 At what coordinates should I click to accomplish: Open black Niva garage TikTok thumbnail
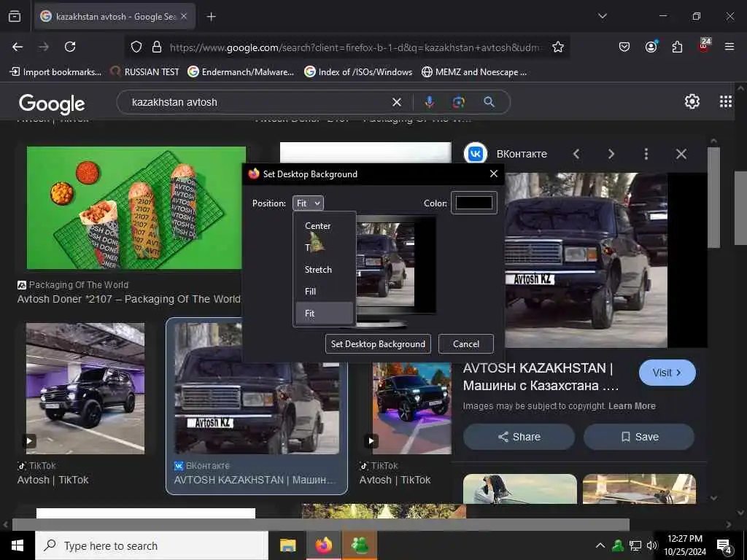point(85,389)
